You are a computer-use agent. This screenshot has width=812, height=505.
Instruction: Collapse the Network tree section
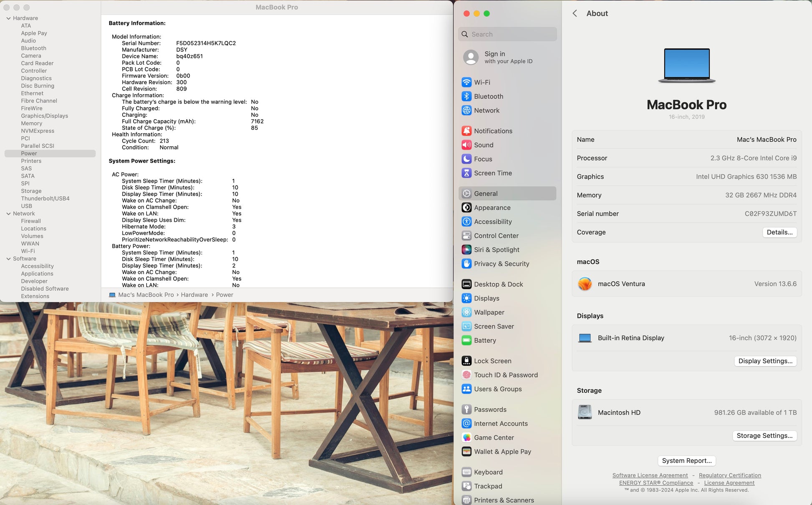[8, 214]
